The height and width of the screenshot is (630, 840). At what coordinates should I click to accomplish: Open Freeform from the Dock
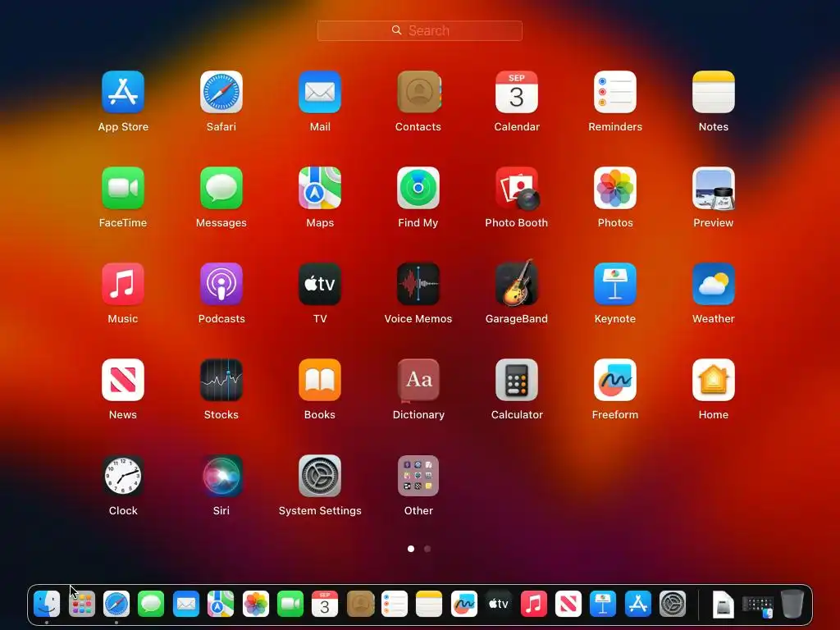[464, 604]
